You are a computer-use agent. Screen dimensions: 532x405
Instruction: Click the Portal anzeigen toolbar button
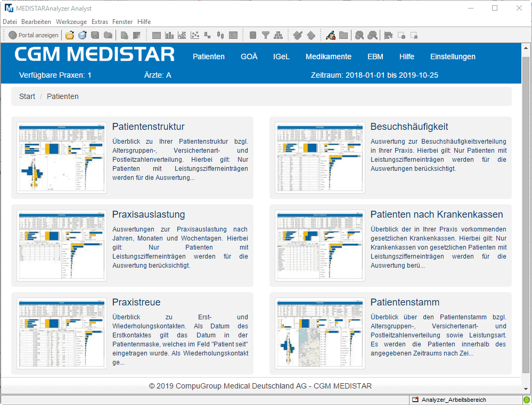pyautogui.click(x=34, y=35)
